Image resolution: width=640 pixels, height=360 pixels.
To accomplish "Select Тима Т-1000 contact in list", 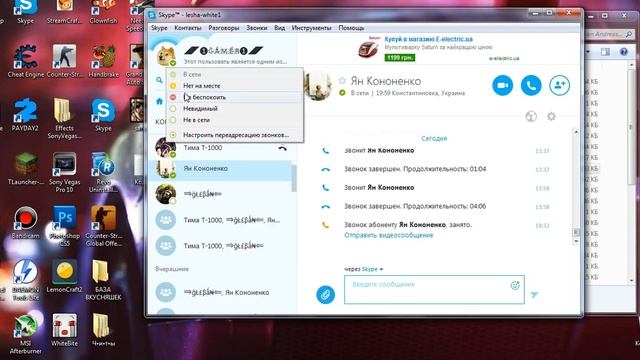I will coord(220,148).
